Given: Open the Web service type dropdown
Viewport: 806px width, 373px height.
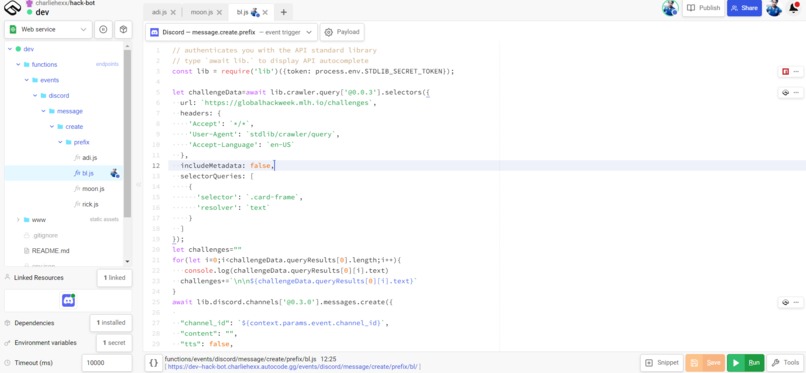Looking at the screenshot, I should (x=48, y=30).
